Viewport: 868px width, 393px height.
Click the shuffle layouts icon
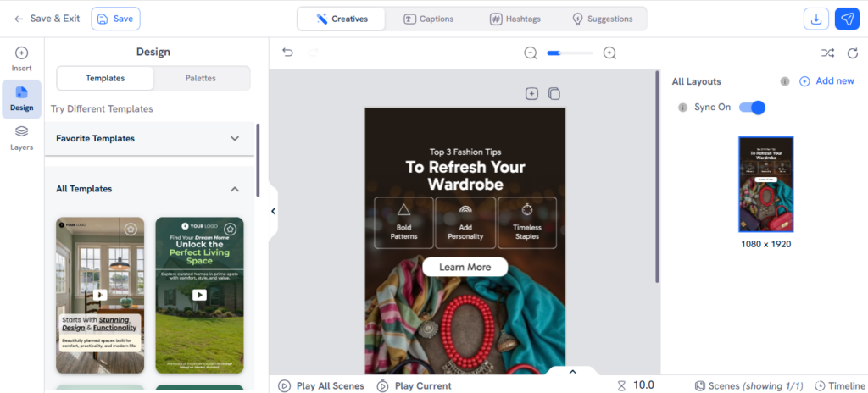pos(827,53)
